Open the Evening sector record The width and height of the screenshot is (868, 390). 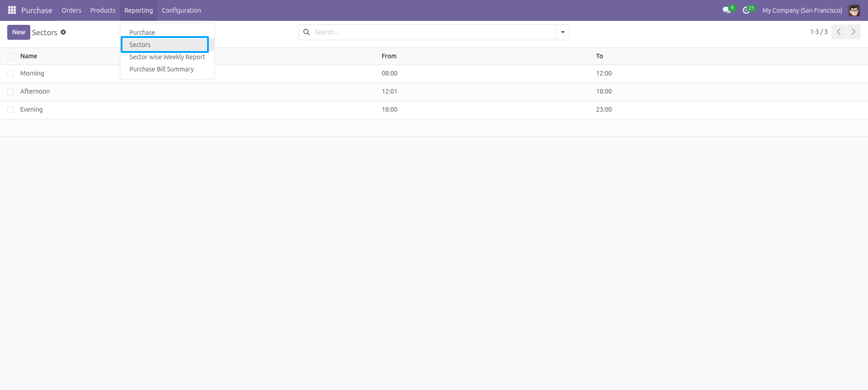click(31, 109)
